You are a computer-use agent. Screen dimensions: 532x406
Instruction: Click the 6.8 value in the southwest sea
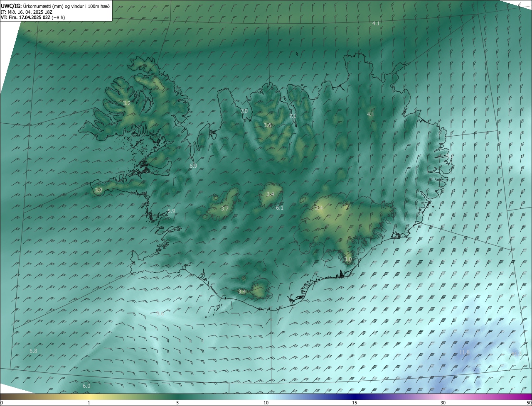33,351
